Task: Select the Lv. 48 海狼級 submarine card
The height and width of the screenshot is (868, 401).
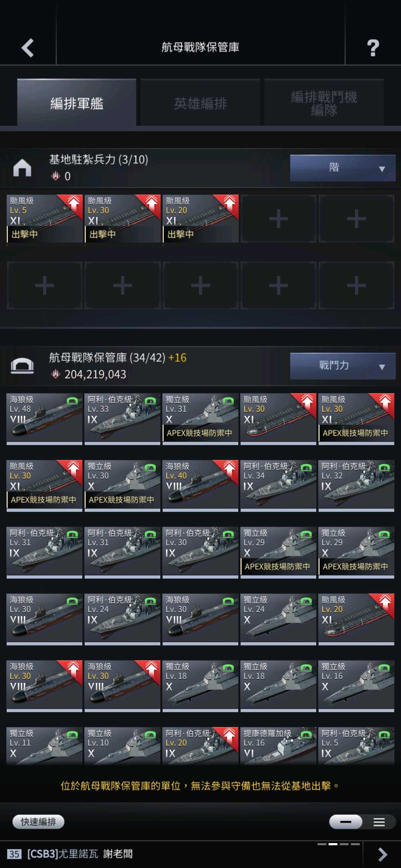Action: point(45,419)
